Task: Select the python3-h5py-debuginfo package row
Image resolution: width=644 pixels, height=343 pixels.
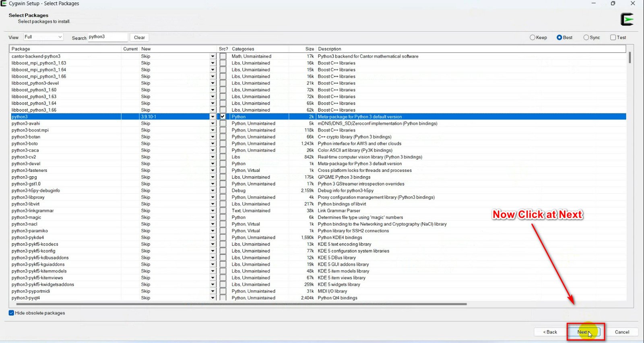Action: coord(318,191)
